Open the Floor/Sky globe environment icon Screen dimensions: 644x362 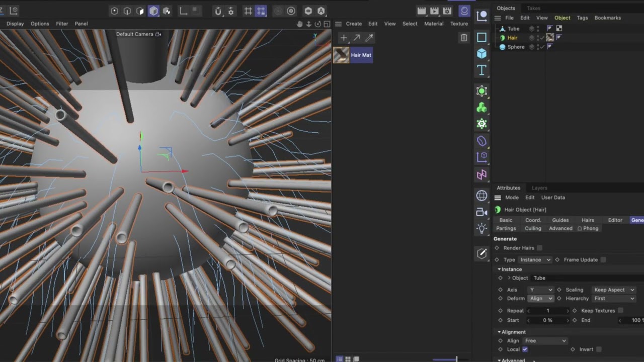pos(481,196)
